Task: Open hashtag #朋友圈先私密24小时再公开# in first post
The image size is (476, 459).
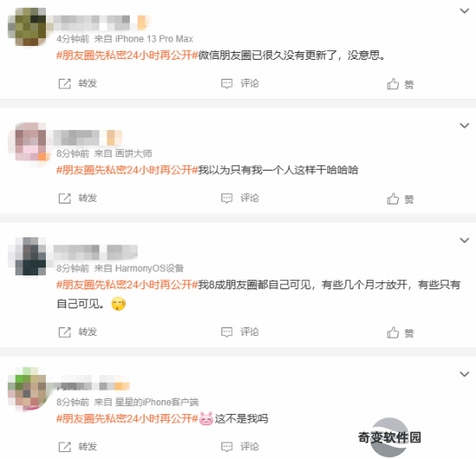Action: (127, 55)
